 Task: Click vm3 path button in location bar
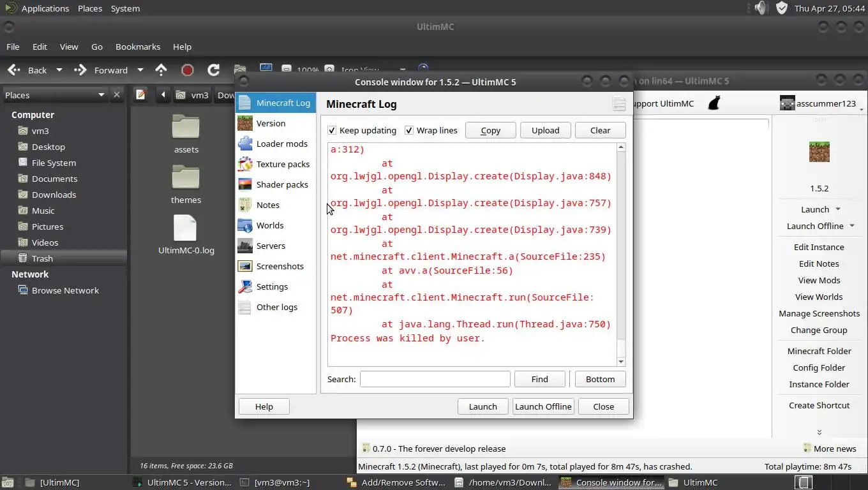pos(193,94)
